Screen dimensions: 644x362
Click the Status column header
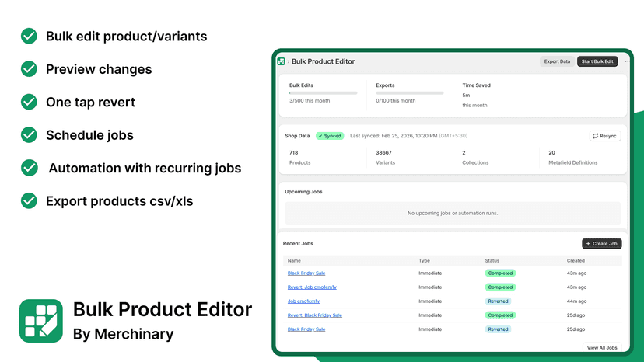492,260
